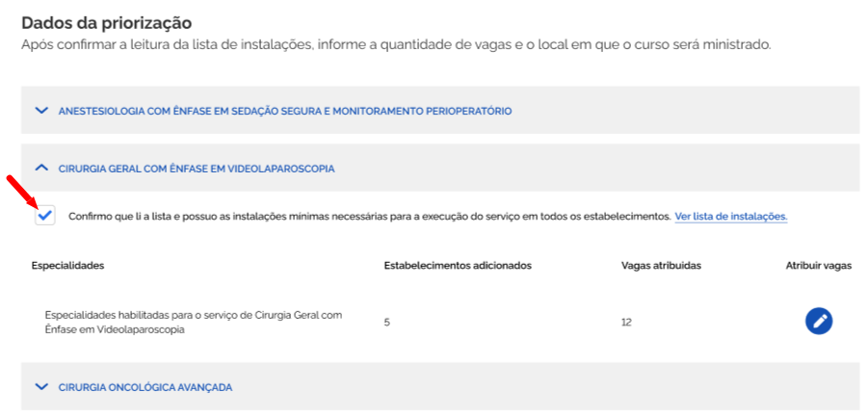Click the red arrow annotation

coord(23,191)
